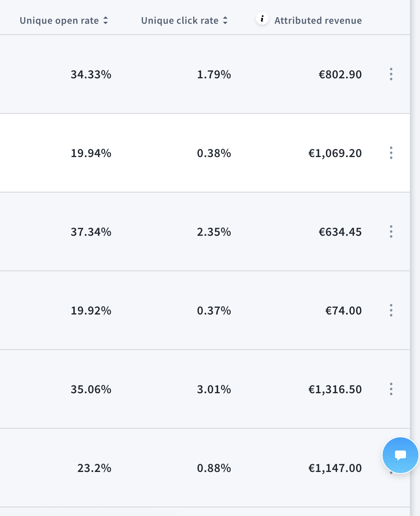The image size is (420, 516).
Task: Sort by Unique click rate arrows
Action: (225, 21)
